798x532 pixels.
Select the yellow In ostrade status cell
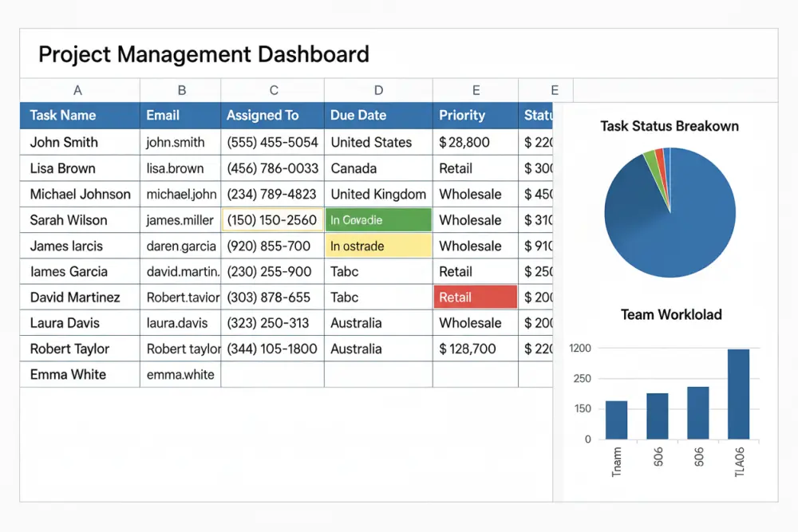tap(377, 246)
